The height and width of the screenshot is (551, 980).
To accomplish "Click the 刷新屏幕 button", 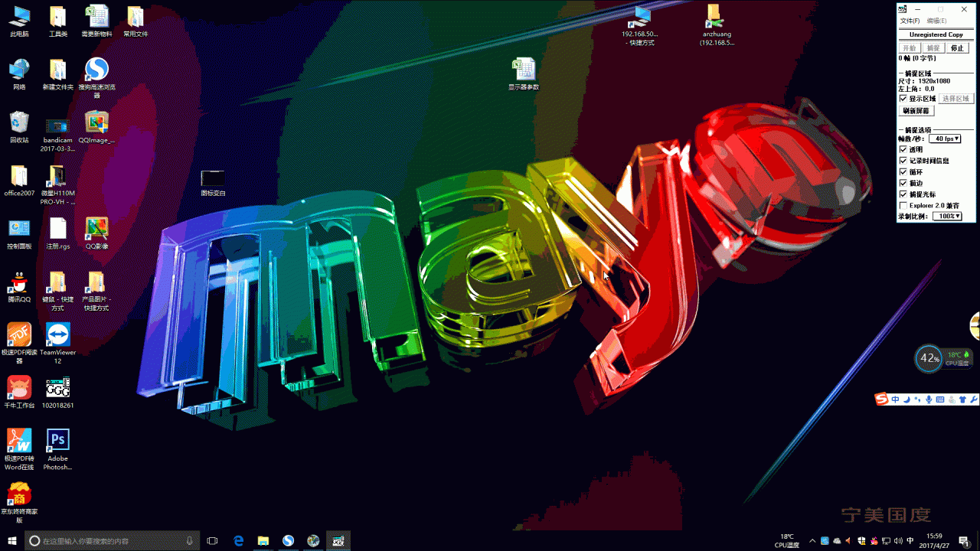I will [916, 111].
